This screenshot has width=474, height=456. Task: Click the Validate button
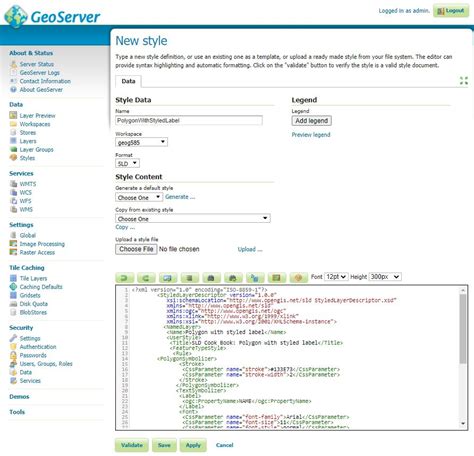132,445
